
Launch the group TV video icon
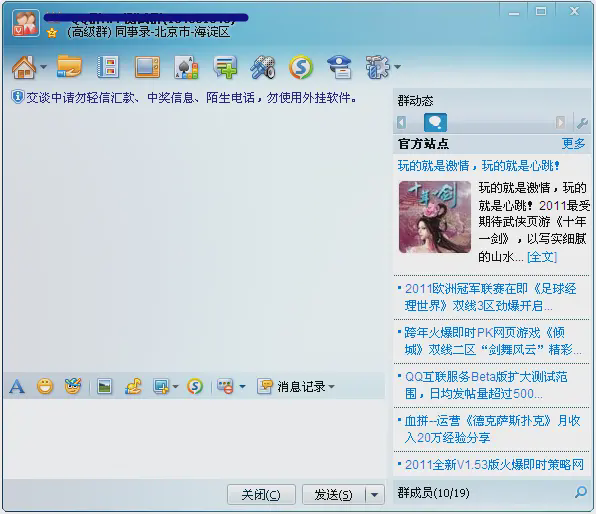point(147,67)
